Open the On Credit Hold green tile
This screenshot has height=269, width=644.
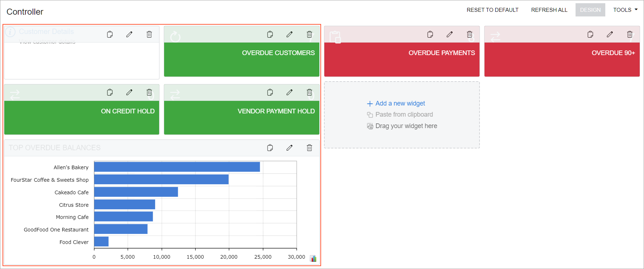coord(82,117)
